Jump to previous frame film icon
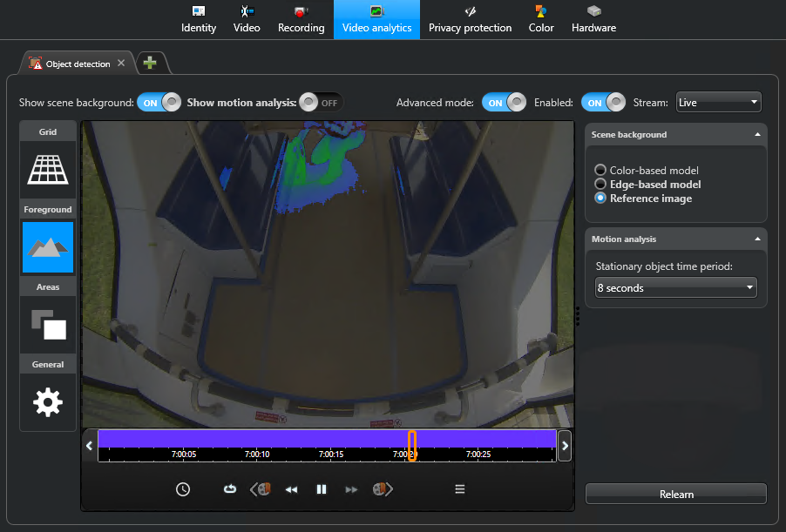This screenshot has height=532, width=786. click(262, 489)
